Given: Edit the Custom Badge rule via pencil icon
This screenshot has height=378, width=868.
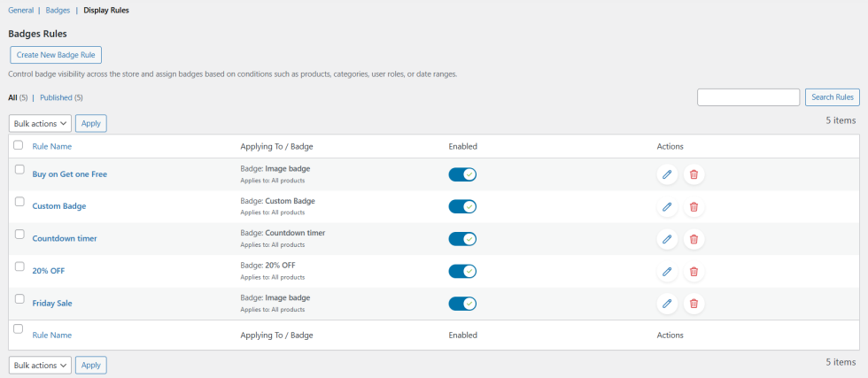Looking at the screenshot, I should (x=667, y=207).
